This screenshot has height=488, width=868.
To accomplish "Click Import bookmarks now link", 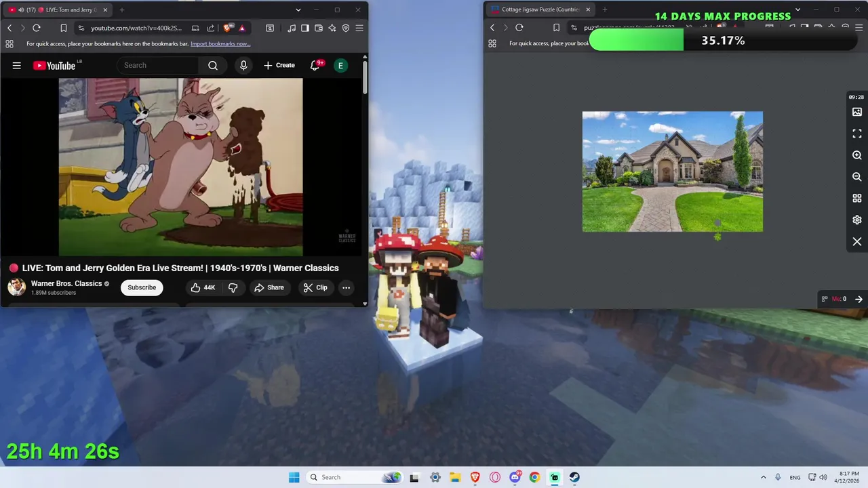I will pyautogui.click(x=220, y=43).
